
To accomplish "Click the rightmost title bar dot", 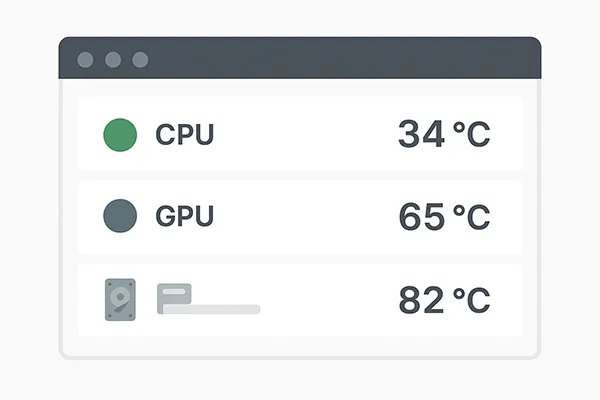I will pyautogui.click(x=140, y=60).
